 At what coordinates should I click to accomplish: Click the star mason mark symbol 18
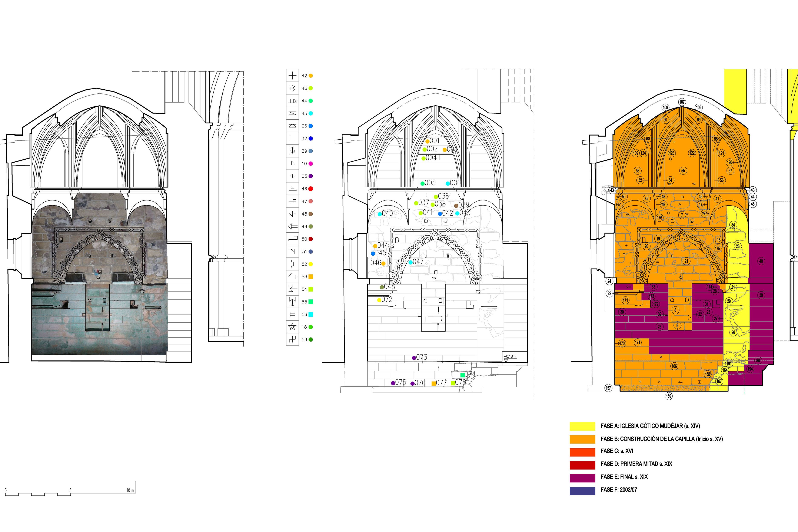pyautogui.click(x=292, y=327)
